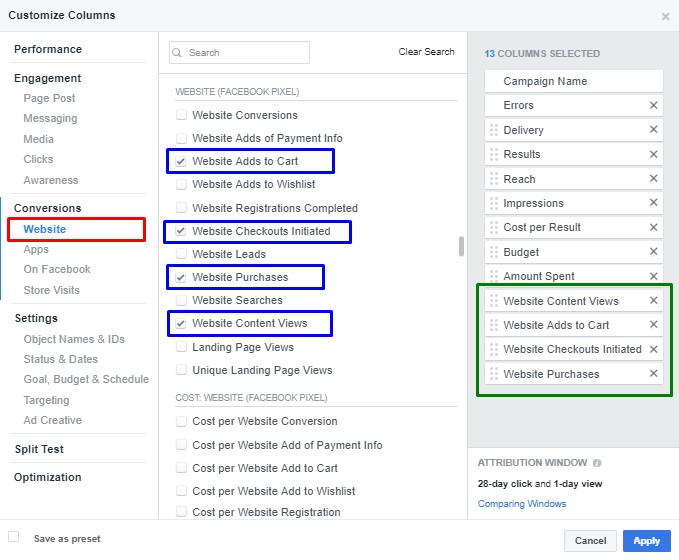
Task: Click the drag handle for Website Content Views
Action: (494, 301)
